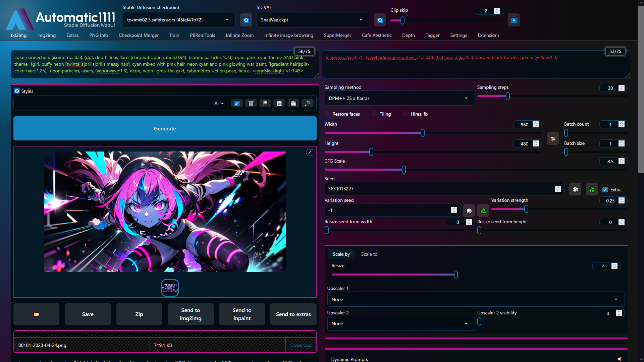Image resolution: width=644 pixels, height=362 pixels.
Task: Uncheck the Extra seed checkbox
Action: (x=605, y=190)
